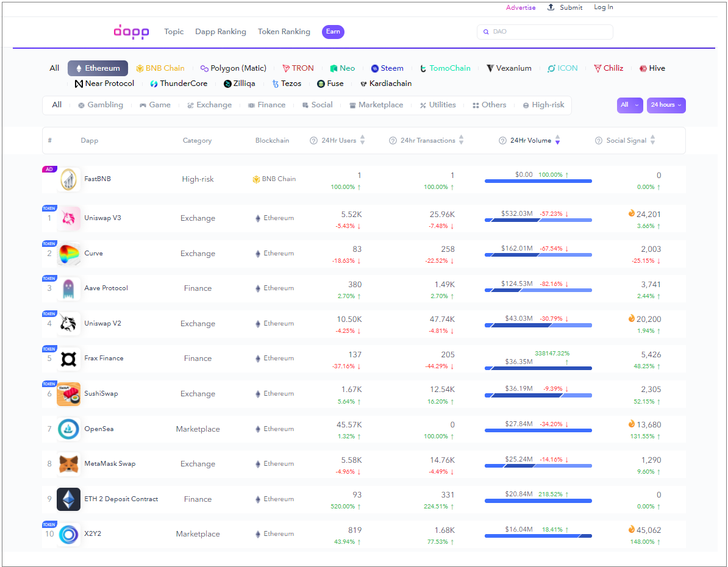This screenshot has width=728, height=567.
Task: Open Token Ranking page
Action: (x=284, y=32)
